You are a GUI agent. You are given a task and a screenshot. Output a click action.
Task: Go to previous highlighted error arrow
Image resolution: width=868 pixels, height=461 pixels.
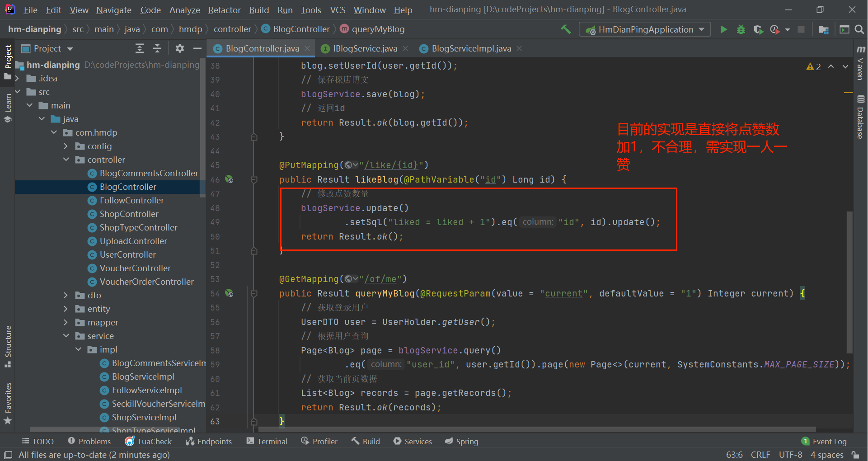click(831, 66)
